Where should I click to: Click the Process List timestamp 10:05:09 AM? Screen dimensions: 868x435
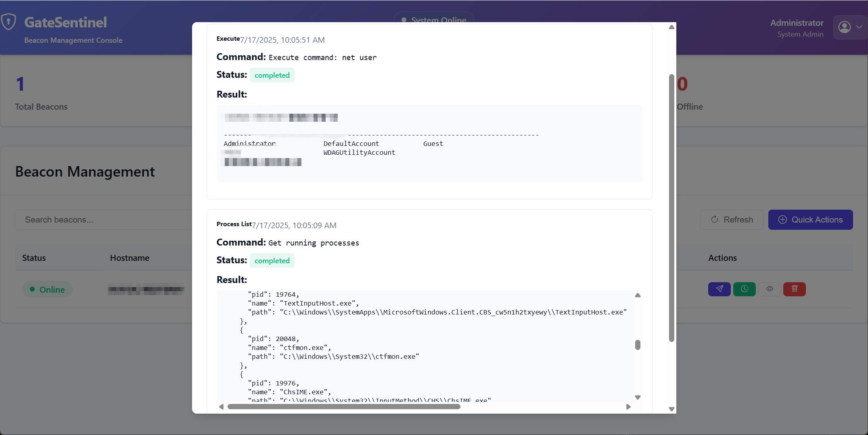point(294,225)
